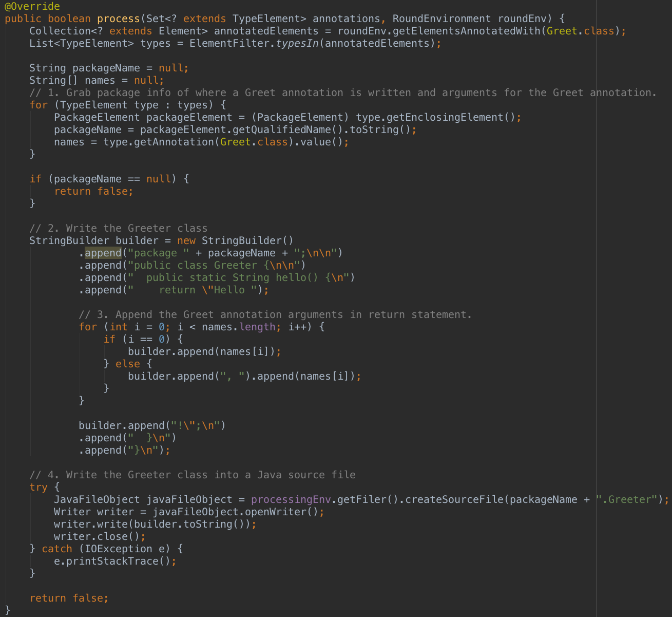Screen dimensions: 672x617
Task: Click 'for (TypeElement type : types)' line
Action: pyautogui.click(x=128, y=105)
